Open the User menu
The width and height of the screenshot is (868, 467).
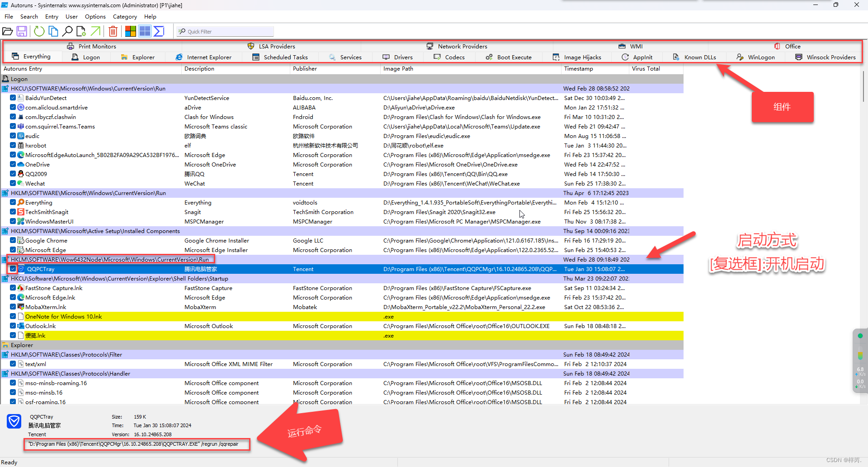point(71,17)
